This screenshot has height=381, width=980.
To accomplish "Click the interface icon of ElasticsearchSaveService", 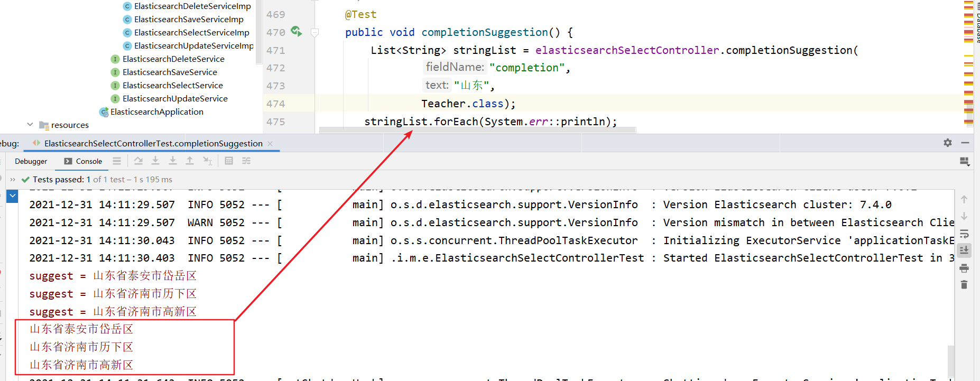I will 115,72.
